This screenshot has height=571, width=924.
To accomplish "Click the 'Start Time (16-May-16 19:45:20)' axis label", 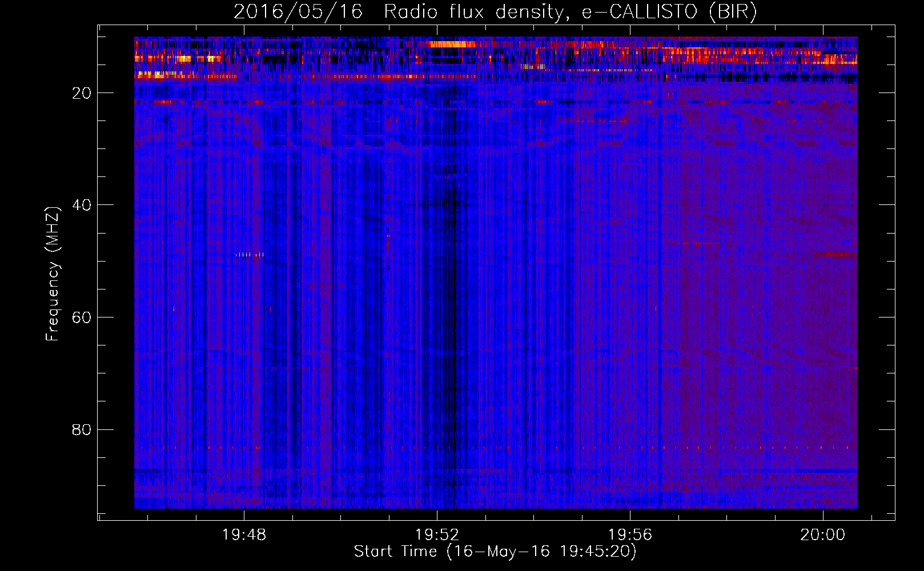I will click(495, 552).
